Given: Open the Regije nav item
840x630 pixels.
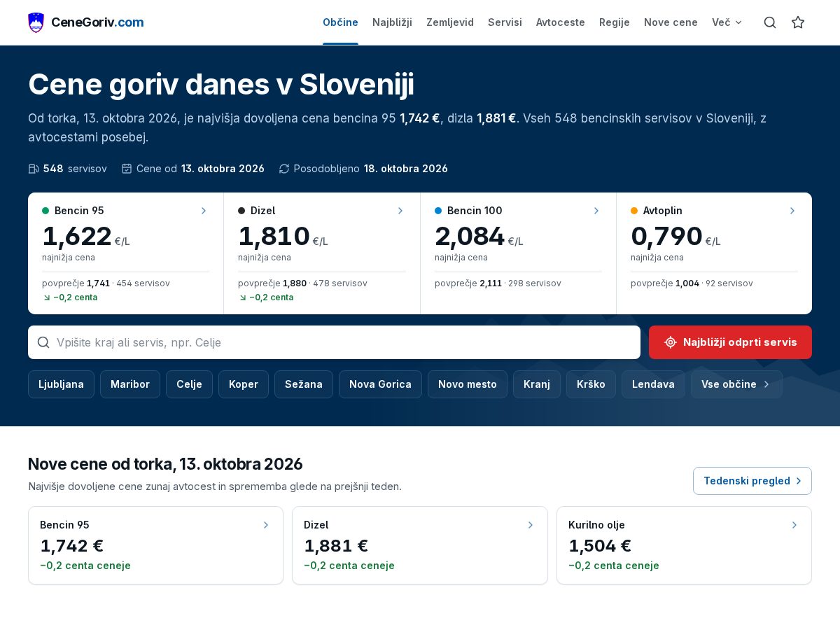Looking at the screenshot, I should coord(615,22).
